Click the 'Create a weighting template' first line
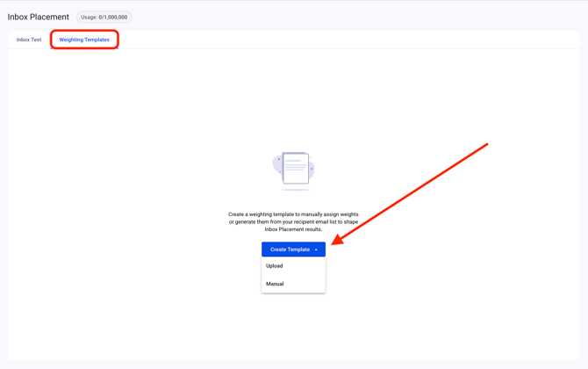Image resolution: width=588 pixels, height=369 pixels. point(293,213)
